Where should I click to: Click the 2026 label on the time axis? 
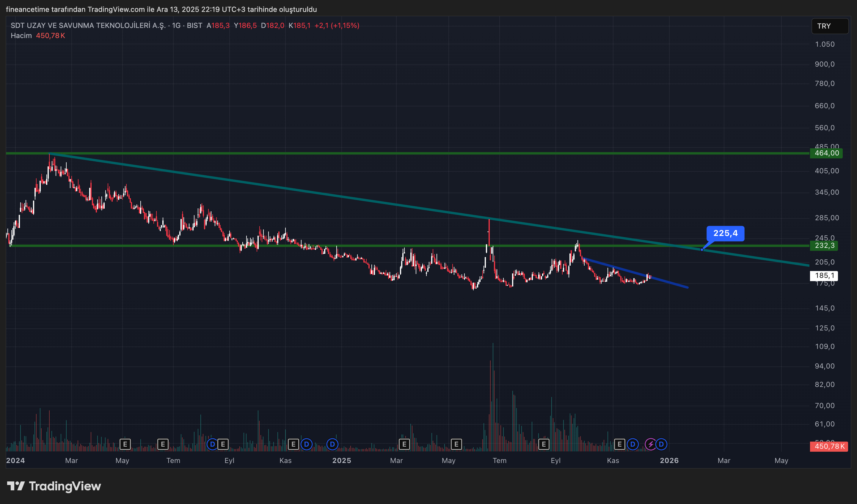coord(669,461)
